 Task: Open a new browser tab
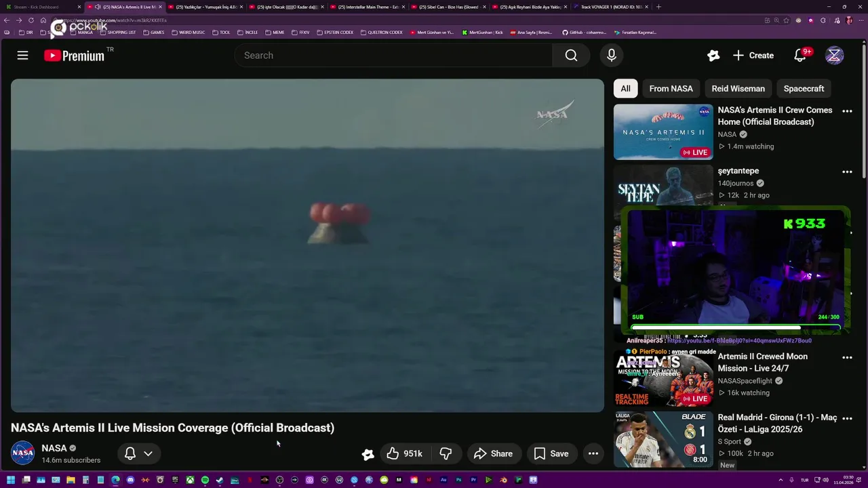click(658, 7)
